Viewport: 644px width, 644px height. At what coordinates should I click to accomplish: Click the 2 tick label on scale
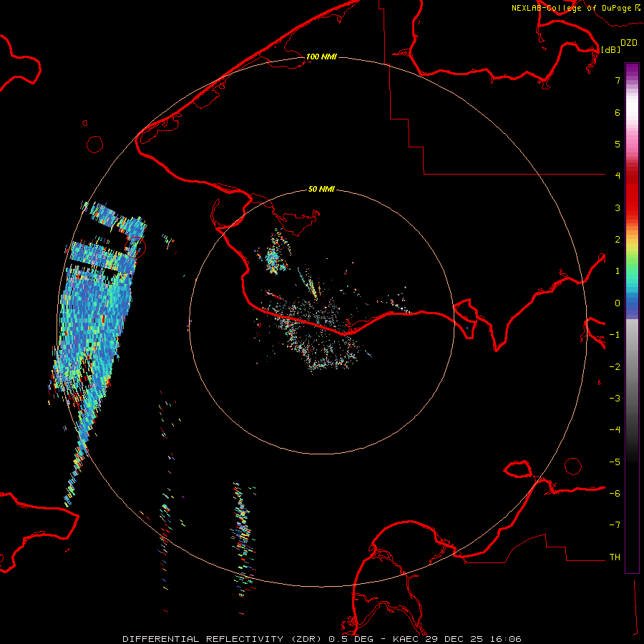click(x=618, y=240)
